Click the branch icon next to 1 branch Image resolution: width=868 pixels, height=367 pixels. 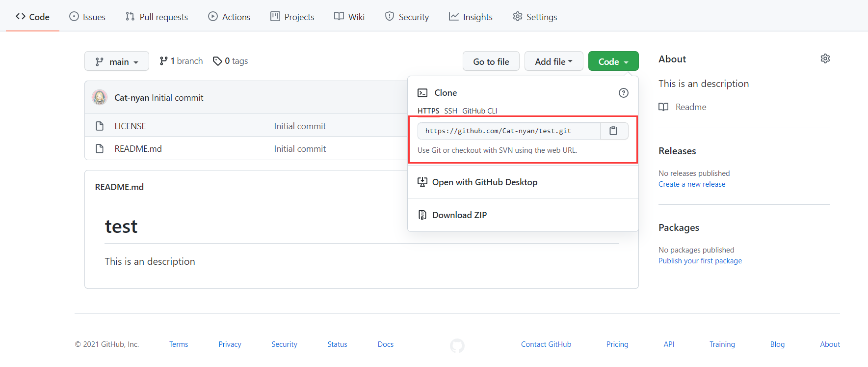tap(163, 61)
